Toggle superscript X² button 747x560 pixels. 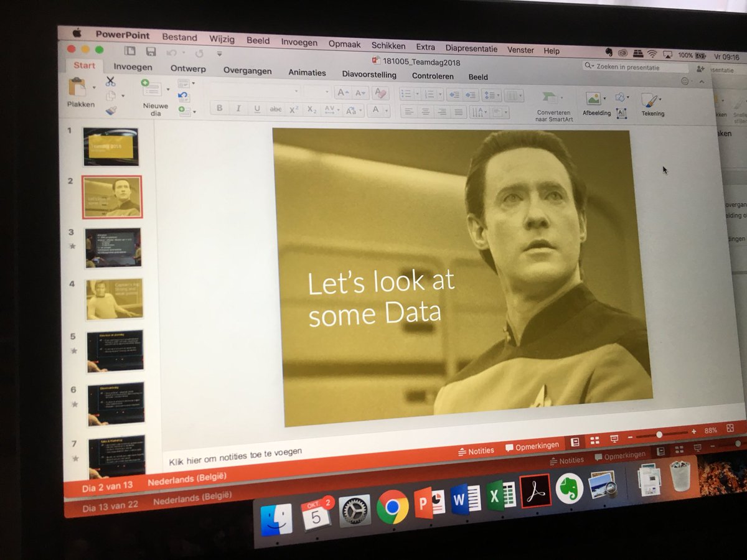click(294, 110)
